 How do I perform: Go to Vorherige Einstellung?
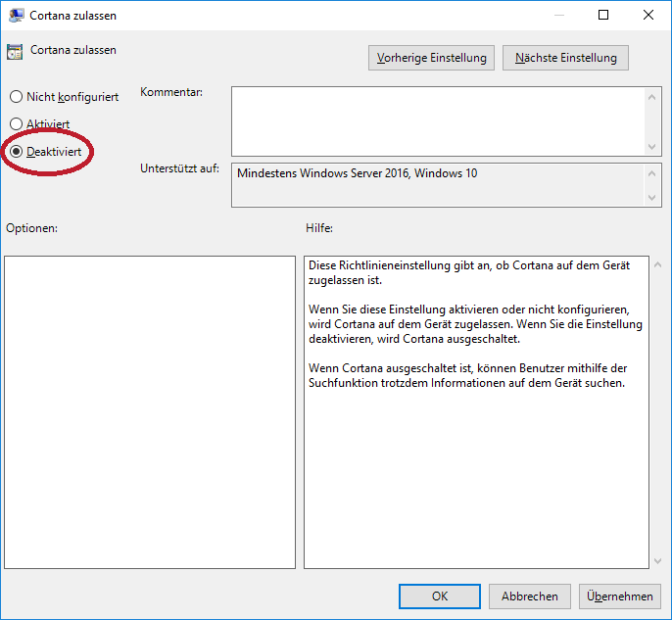coord(431,58)
